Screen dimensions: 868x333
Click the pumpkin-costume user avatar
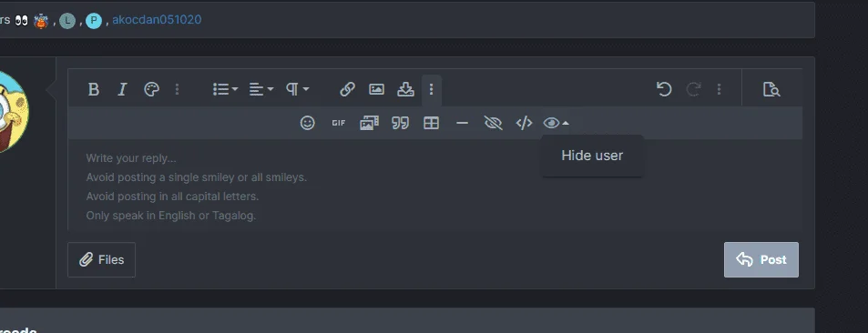point(41,21)
